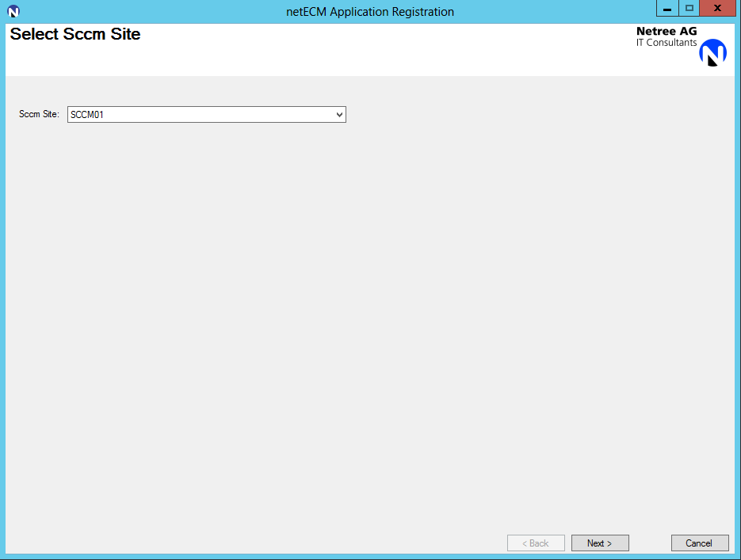Minimize the netECM Application Registration window
741x560 pixels.
(667, 8)
